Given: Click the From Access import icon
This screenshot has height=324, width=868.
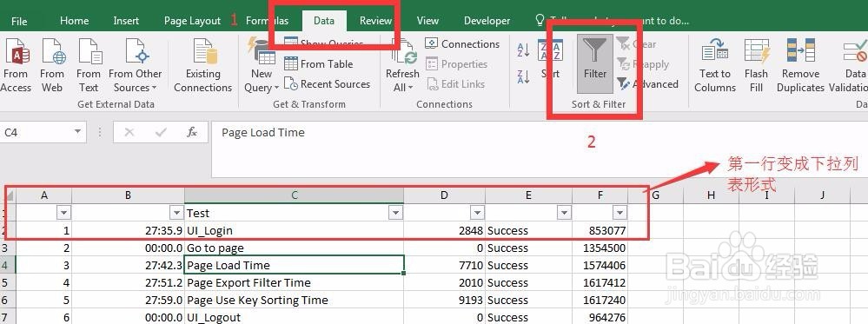Looking at the screenshot, I should [16, 51].
